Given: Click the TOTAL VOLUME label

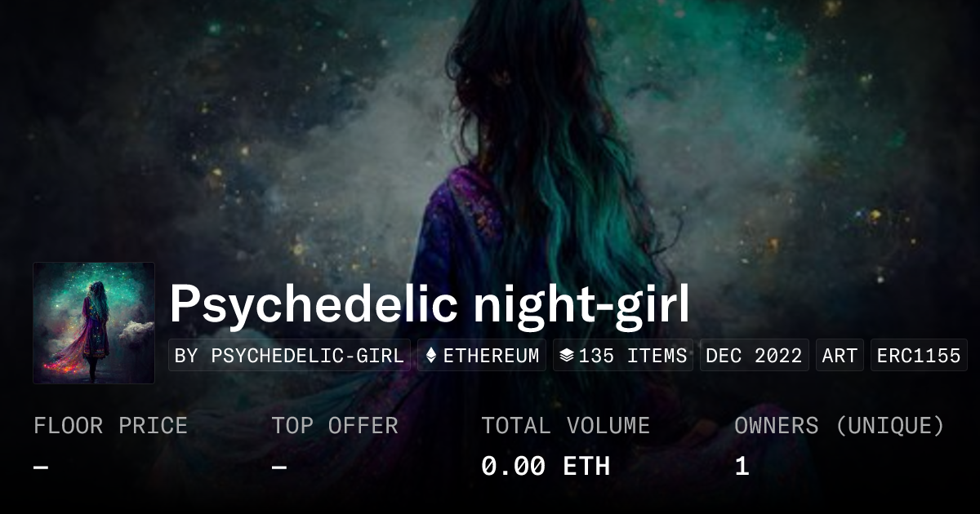Looking at the screenshot, I should point(566,426).
